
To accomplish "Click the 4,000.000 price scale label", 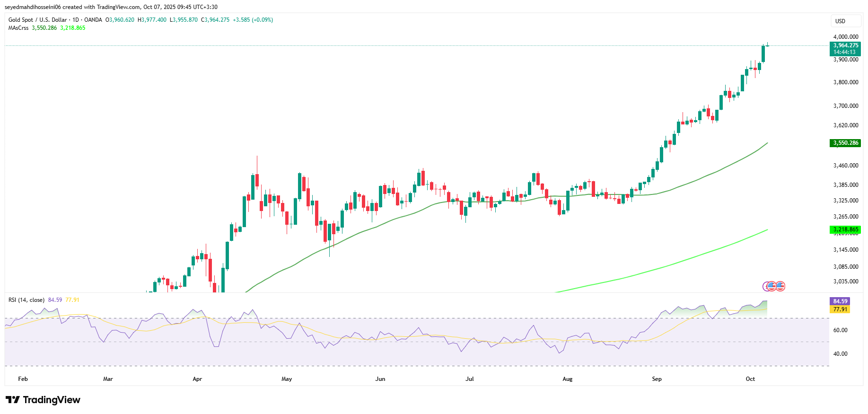I will coord(846,37).
